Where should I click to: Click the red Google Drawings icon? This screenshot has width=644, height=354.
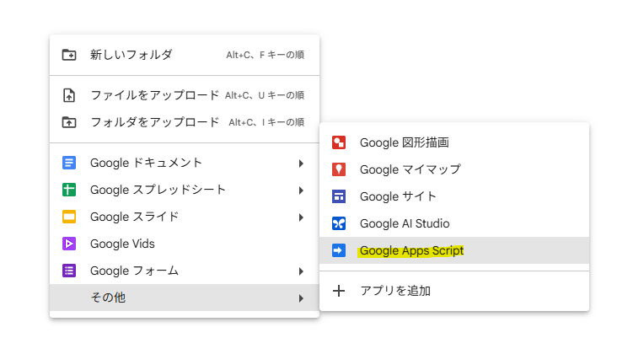click(x=339, y=142)
